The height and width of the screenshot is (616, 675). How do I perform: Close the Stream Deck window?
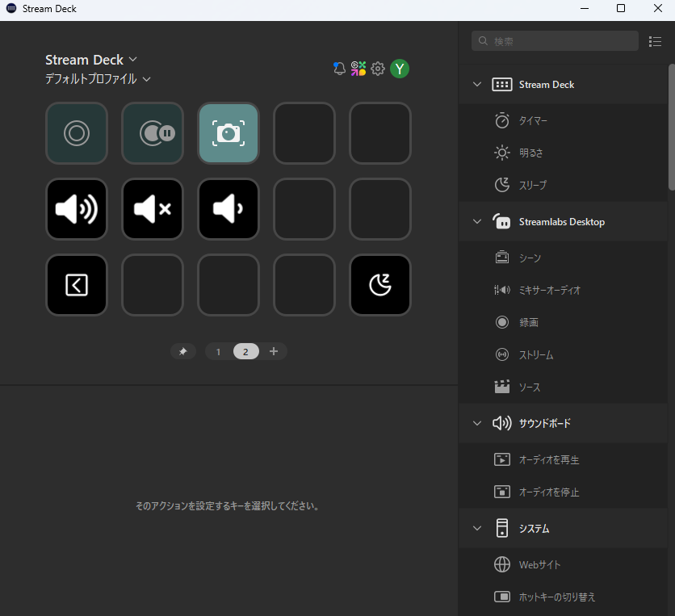coord(658,9)
